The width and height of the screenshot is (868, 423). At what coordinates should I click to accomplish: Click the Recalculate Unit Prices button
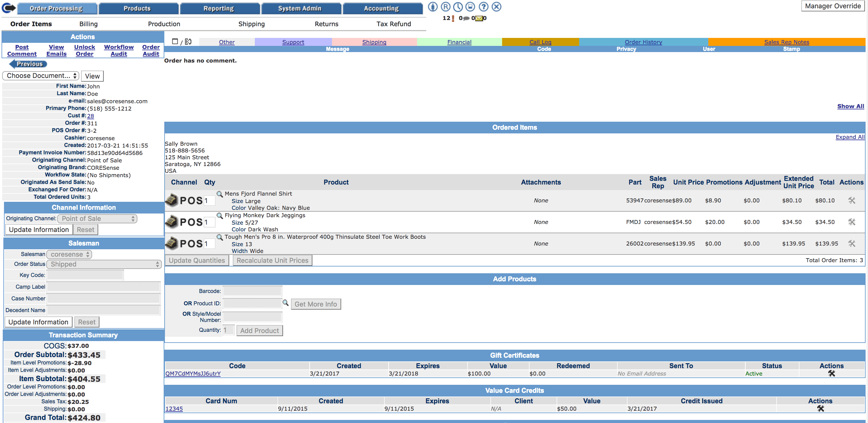[272, 260]
